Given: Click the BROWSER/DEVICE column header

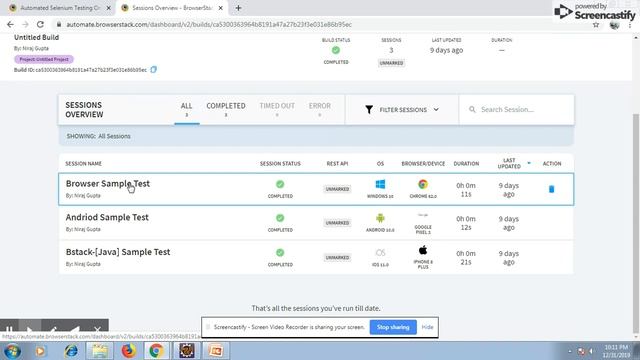Looking at the screenshot, I should (x=423, y=163).
